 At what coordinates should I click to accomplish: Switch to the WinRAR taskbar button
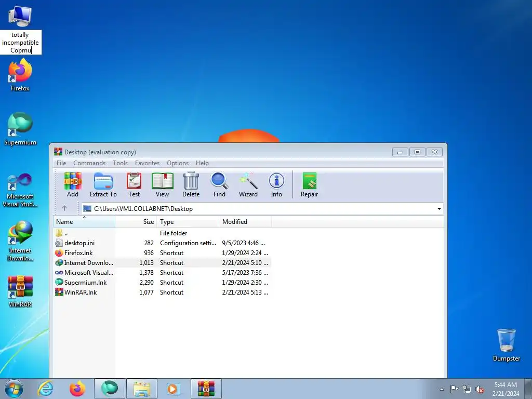206,389
